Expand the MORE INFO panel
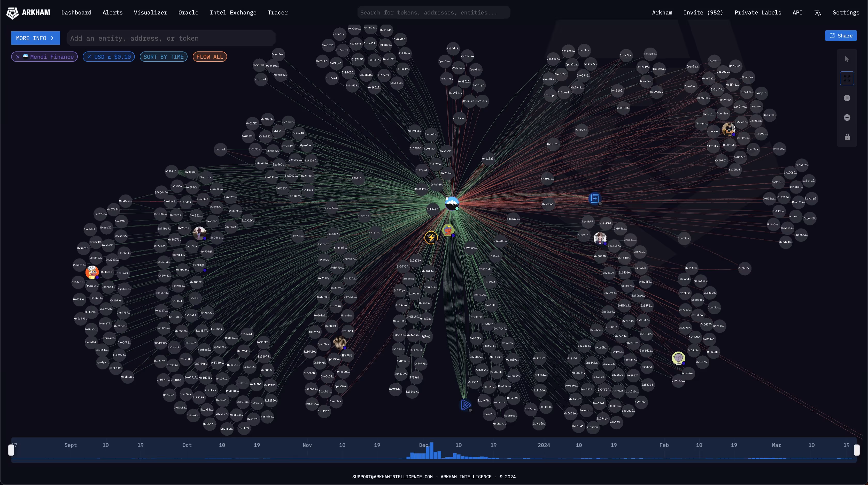Image resolution: width=868 pixels, height=485 pixels. coord(35,38)
